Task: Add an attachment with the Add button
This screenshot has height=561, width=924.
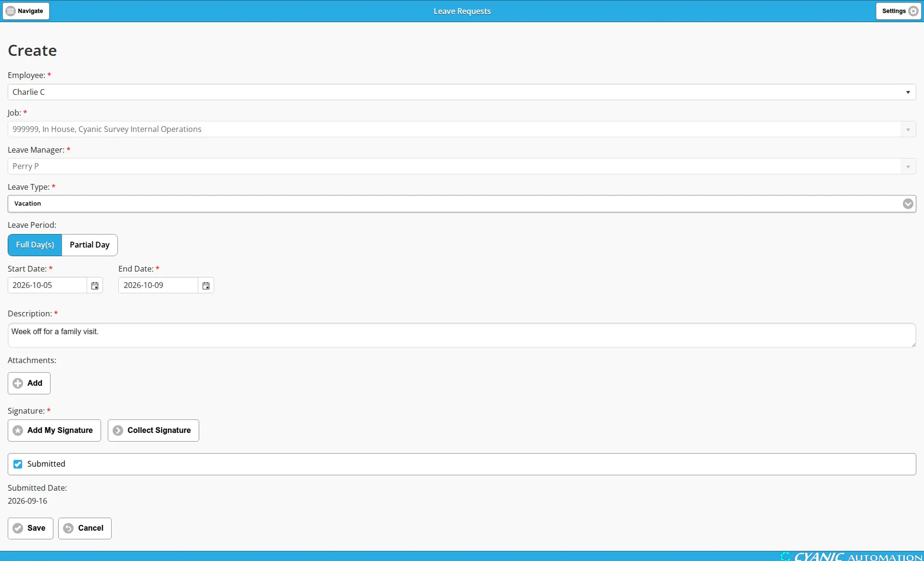Action: (x=29, y=383)
